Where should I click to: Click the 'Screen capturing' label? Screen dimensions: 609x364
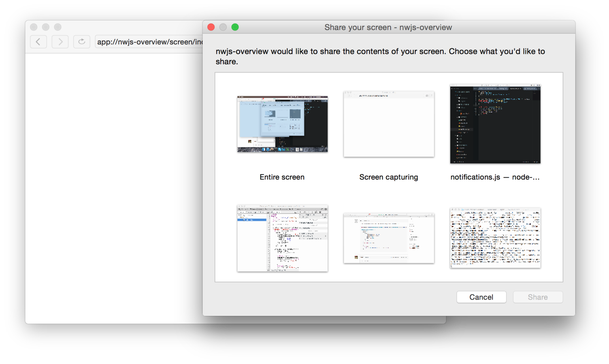(389, 177)
